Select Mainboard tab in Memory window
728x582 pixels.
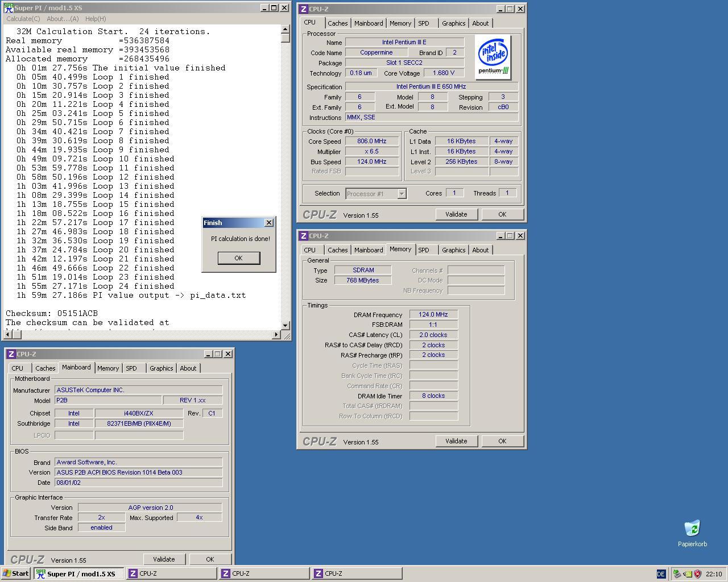pyautogui.click(x=369, y=250)
